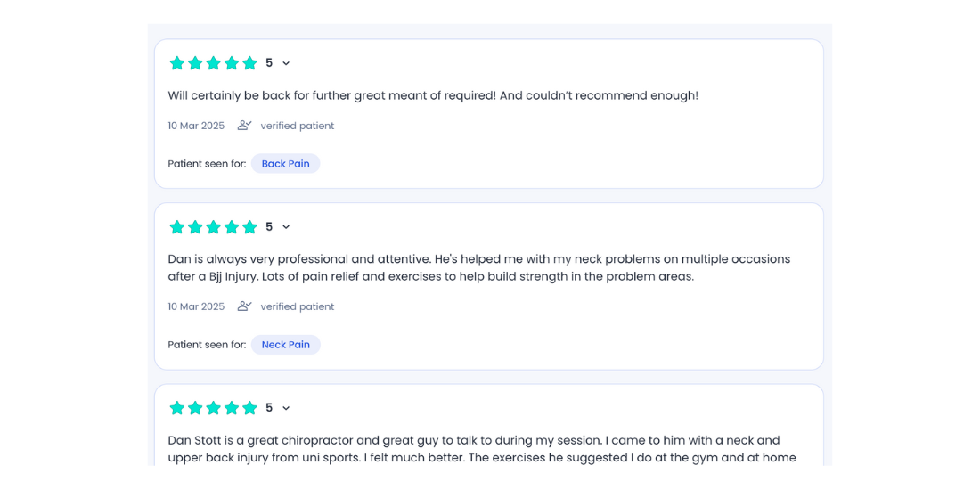Click 'verified patient' text in second review
Screen dimensions: 980x490
pyautogui.click(x=298, y=306)
